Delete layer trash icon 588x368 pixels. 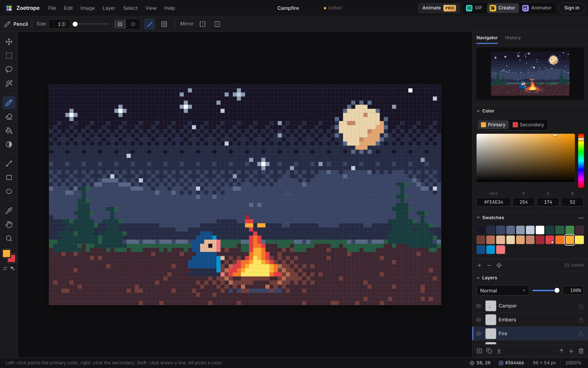point(581,351)
